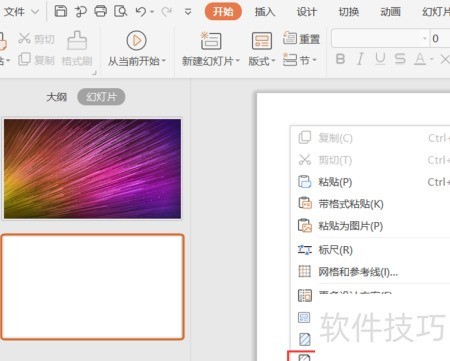
Task: Expand the 从当前开始 dropdown arrow
Action: (x=164, y=61)
